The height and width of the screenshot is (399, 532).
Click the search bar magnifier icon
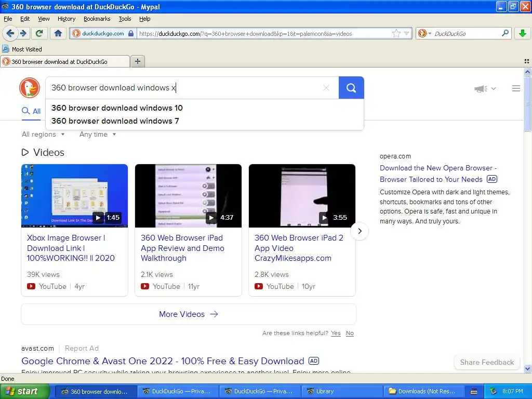(505, 33)
